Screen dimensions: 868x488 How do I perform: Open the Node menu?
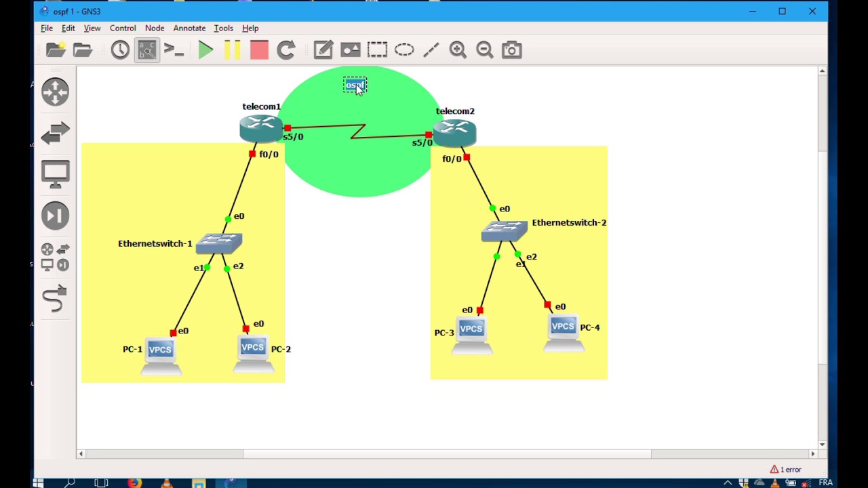(x=155, y=28)
